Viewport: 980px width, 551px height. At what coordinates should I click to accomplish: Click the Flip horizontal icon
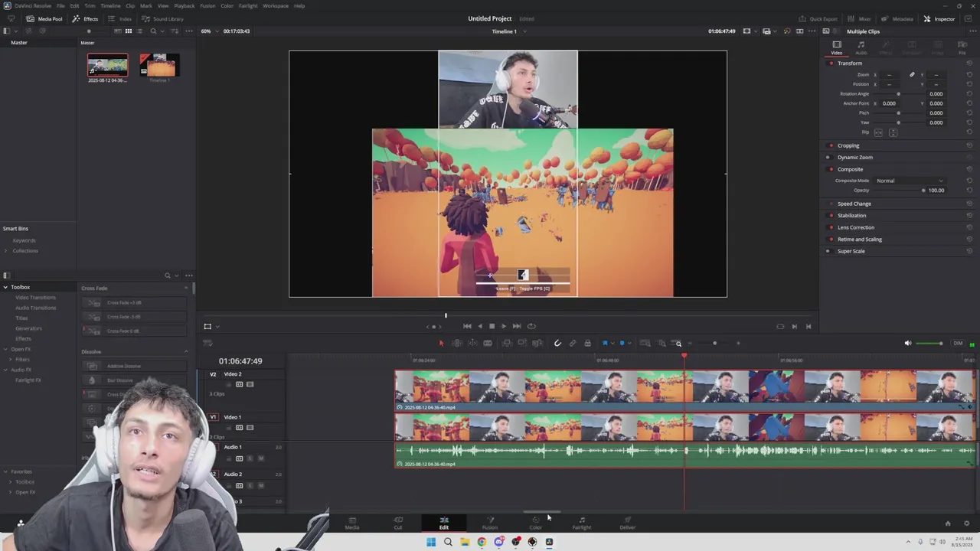[x=878, y=132]
